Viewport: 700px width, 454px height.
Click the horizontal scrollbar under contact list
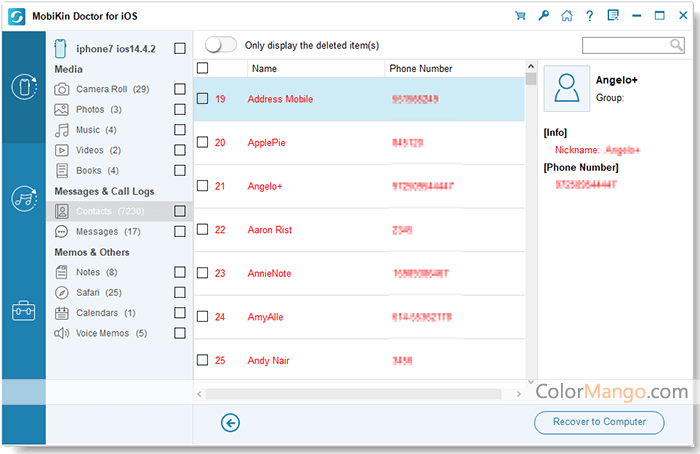pyautogui.click(x=360, y=394)
